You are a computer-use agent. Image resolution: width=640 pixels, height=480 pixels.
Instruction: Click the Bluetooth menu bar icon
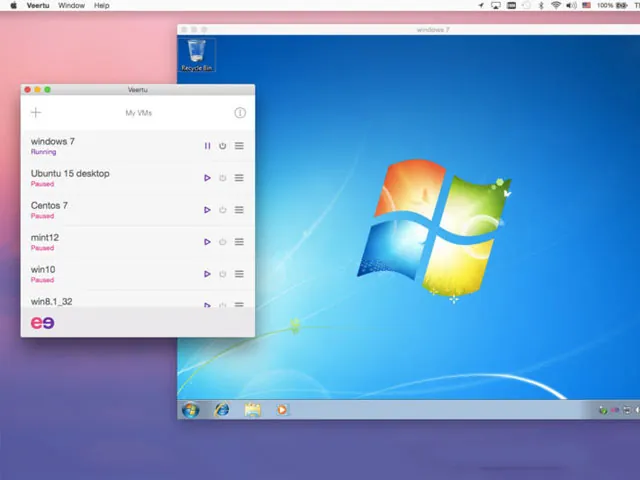541,5
